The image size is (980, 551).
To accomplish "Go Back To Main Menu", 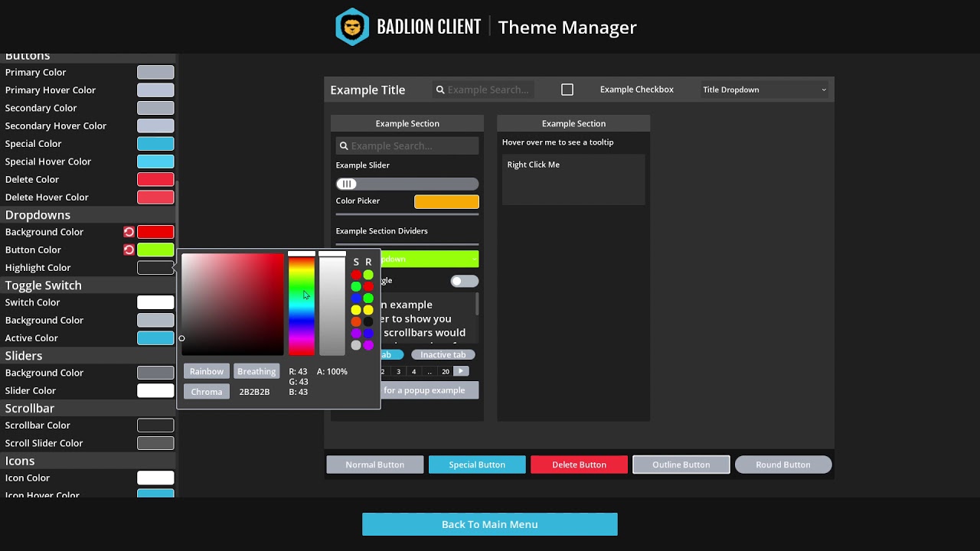I will pyautogui.click(x=490, y=524).
